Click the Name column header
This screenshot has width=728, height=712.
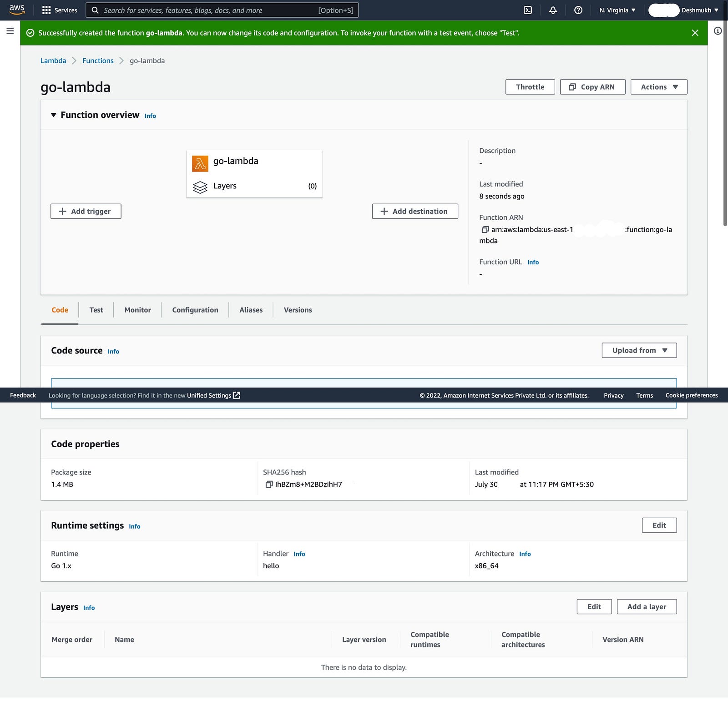pos(124,640)
